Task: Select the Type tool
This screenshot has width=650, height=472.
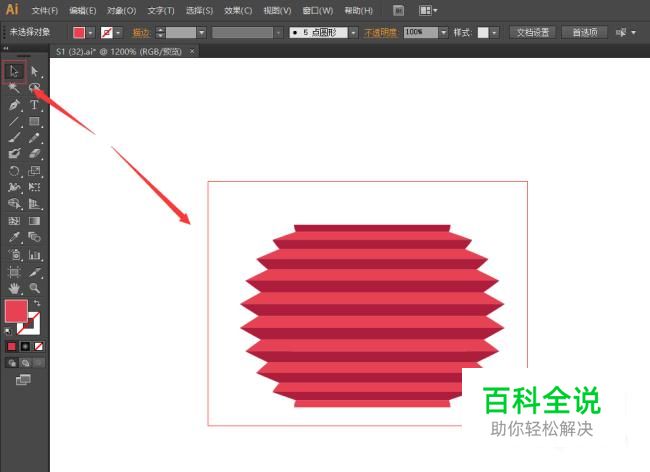Action: click(34, 105)
